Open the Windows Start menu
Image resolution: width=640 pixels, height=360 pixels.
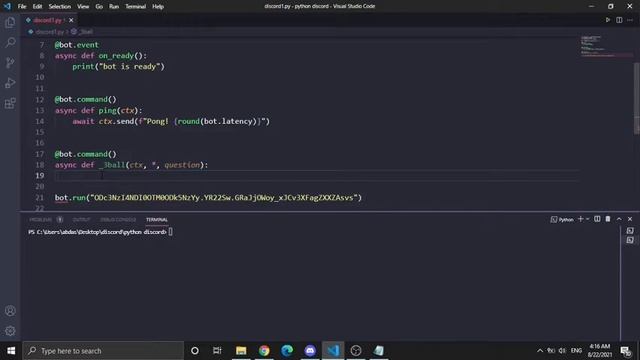tap(11, 351)
